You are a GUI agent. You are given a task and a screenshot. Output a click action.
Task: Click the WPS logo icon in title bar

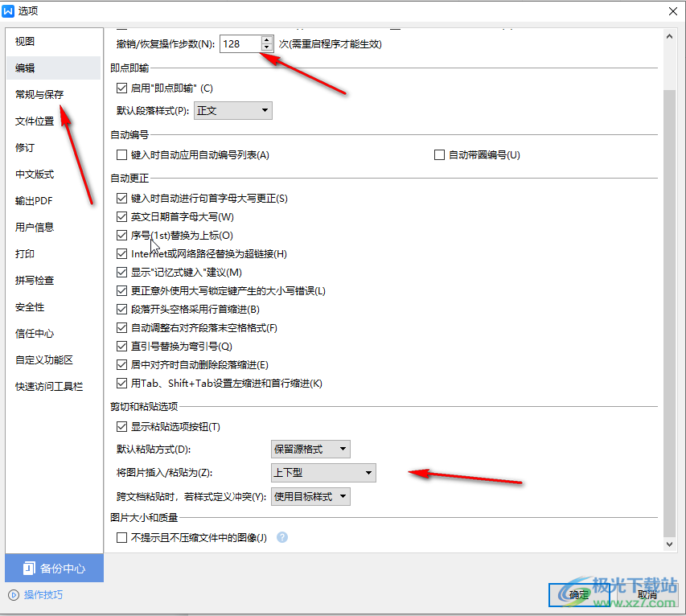tap(9, 10)
